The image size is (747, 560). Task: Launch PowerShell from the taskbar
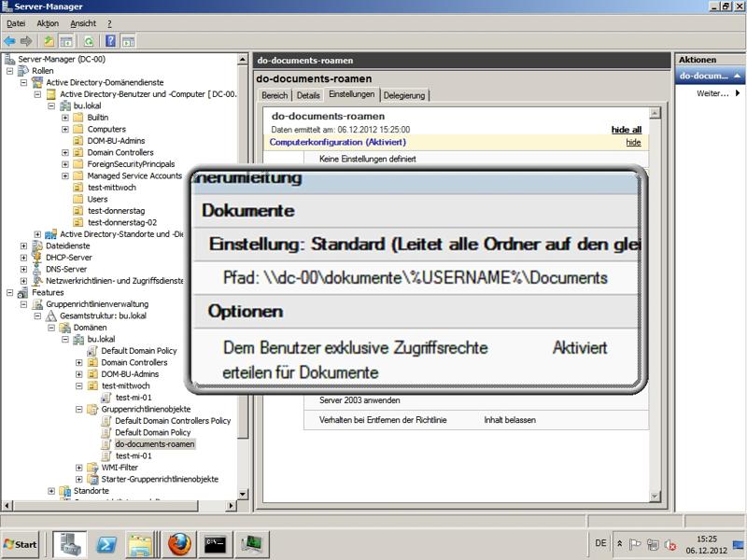[x=106, y=544]
